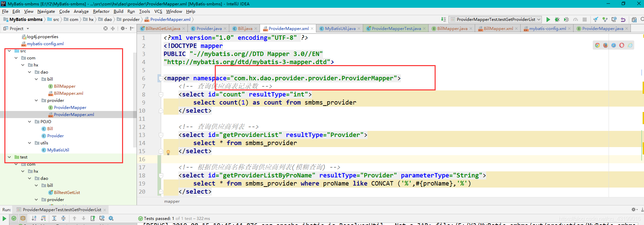Open the File menu

tap(5, 11)
